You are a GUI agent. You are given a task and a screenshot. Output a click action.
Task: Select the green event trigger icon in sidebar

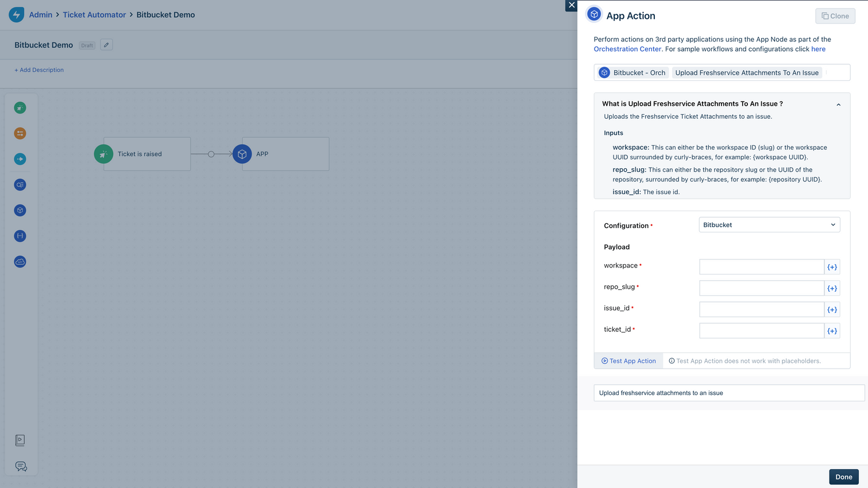[20, 108]
